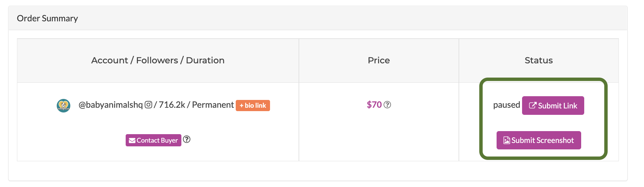This screenshot has width=644, height=187.
Task: Click the Status column header
Action: tap(539, 60)
